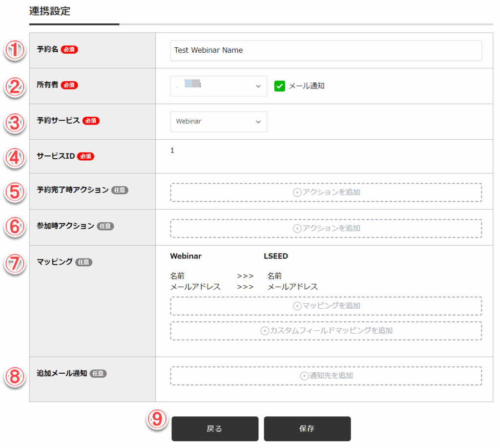This screenshot has width=500, height=448.
Task: Click the circled number 9 marker
Action: pos(157,419)
